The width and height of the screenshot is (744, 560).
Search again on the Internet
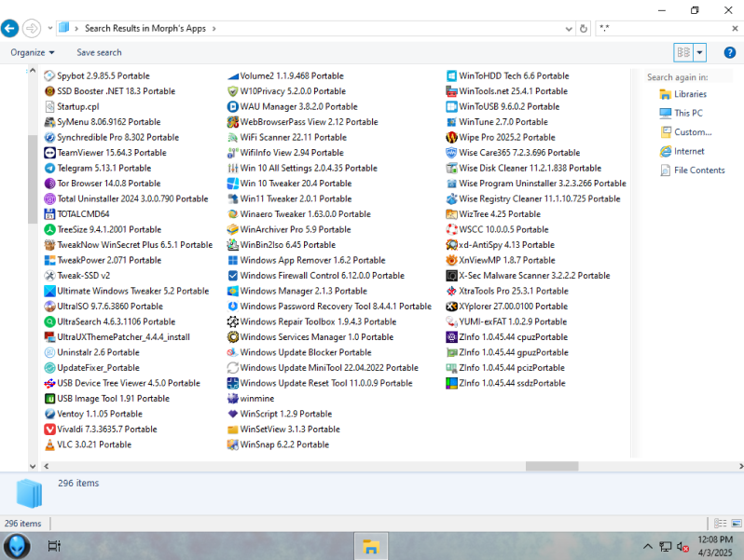(x=682, y=151)
